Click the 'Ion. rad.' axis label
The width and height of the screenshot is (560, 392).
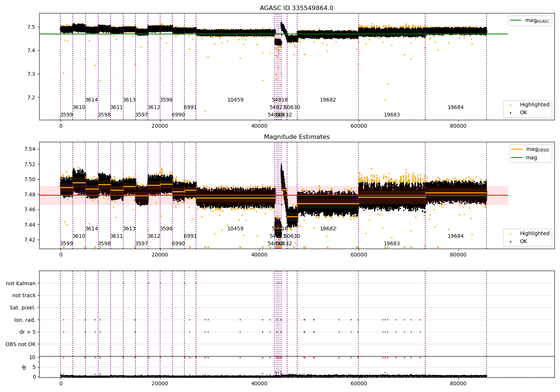25,320
